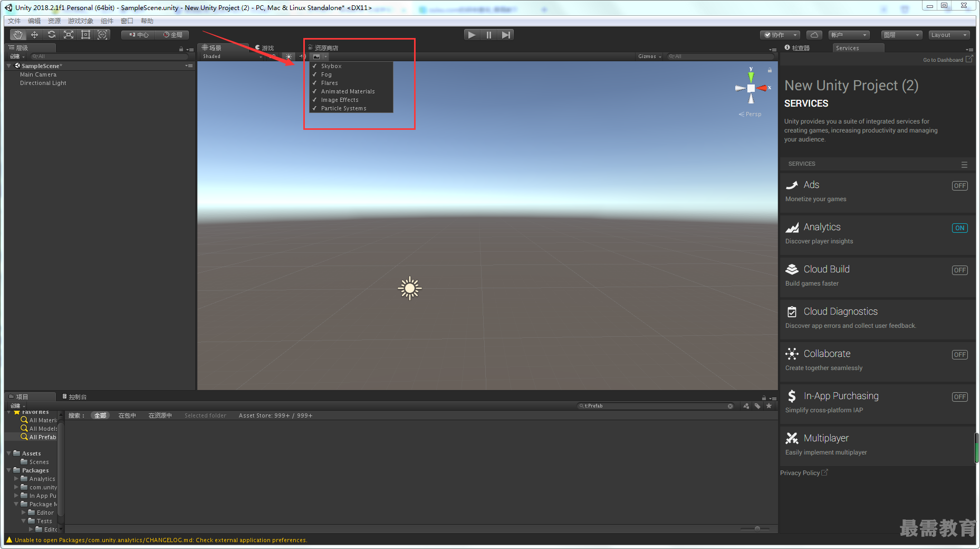The image size is (980, 549).
Task: Open the 协作 Collab dropdown
Action: 780,35
